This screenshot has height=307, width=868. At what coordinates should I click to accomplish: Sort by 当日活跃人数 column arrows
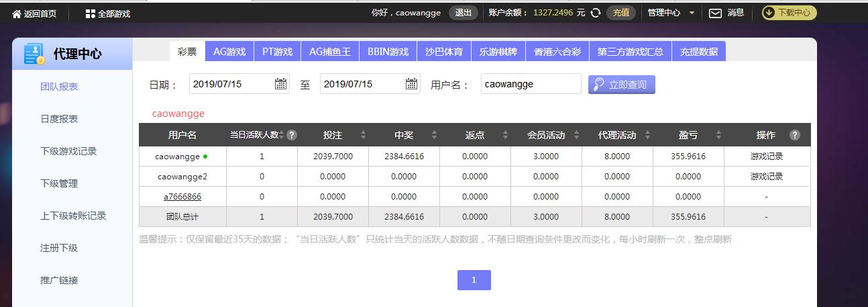click(x=282, y=135)
